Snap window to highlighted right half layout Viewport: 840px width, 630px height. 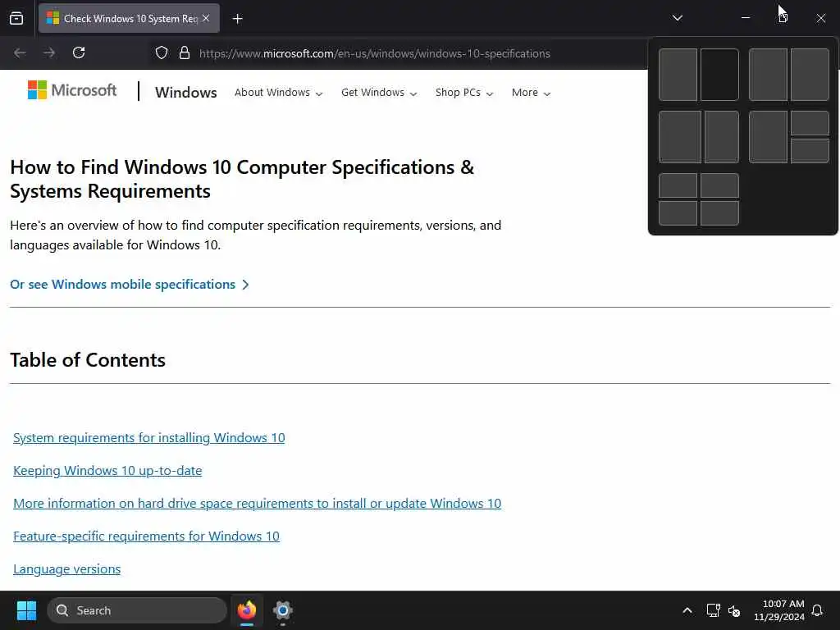coord(719,75)
